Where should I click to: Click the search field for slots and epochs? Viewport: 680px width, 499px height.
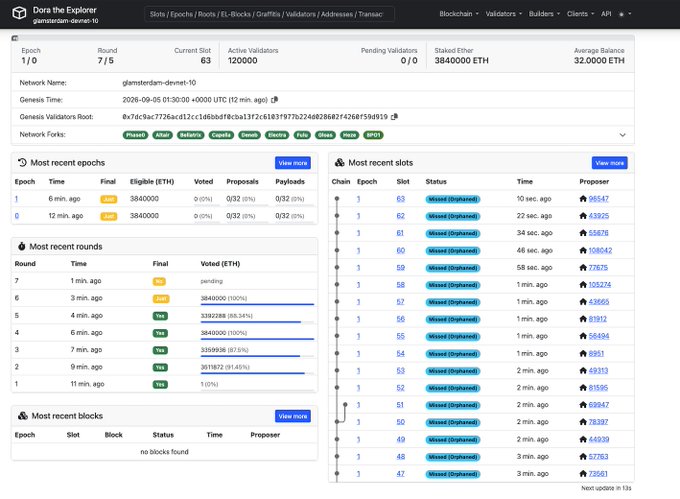[x=269, y=14]
